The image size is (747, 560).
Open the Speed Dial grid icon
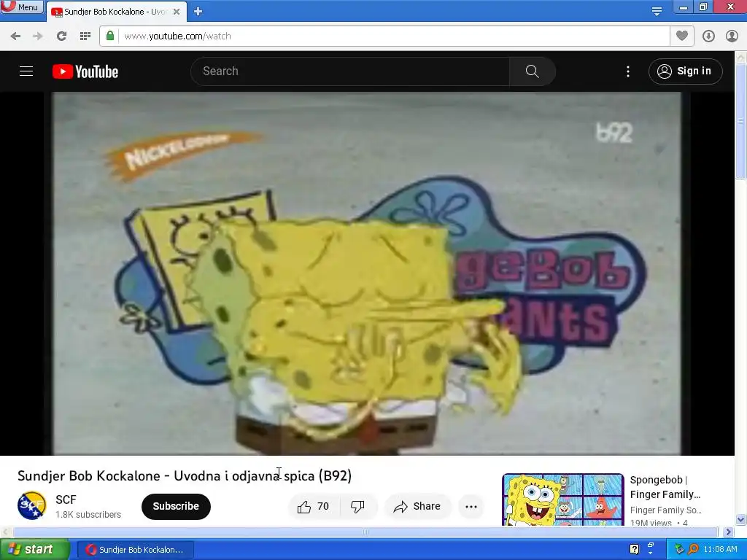tap(85, 36)
